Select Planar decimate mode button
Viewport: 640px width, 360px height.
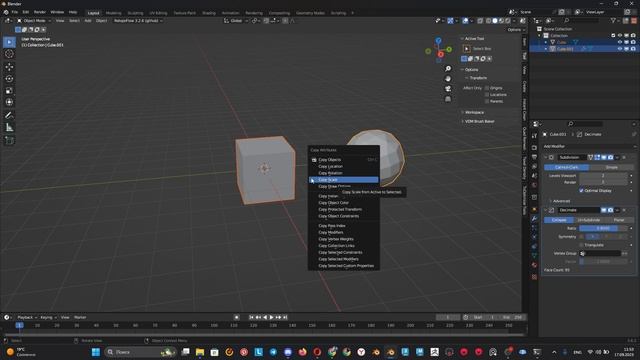[x=619, y=220]
